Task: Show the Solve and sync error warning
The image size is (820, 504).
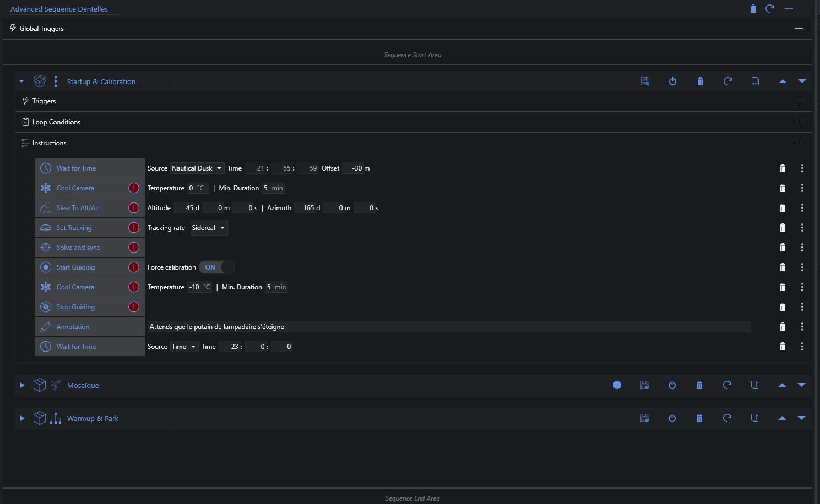Action: click(x=134, y=248)
